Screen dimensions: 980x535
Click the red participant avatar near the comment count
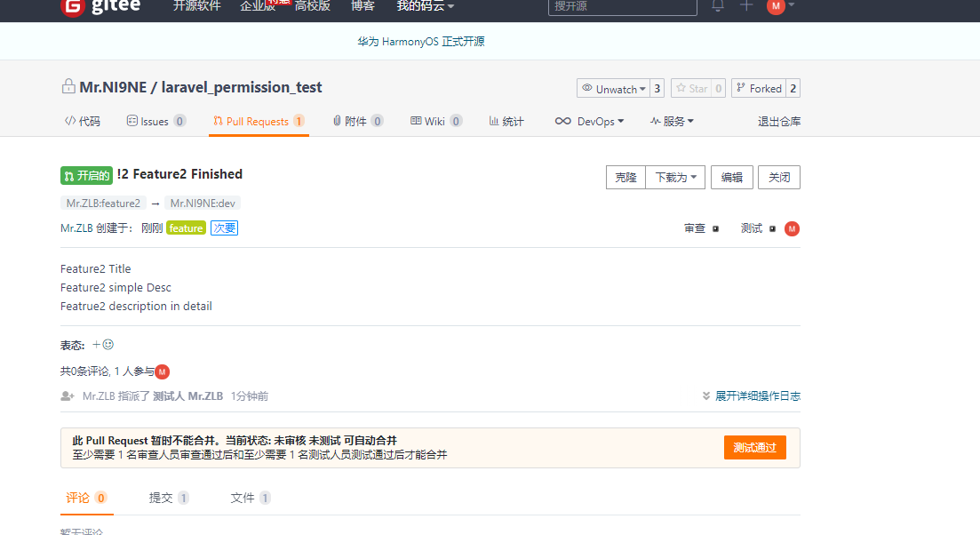coord(162,371)
